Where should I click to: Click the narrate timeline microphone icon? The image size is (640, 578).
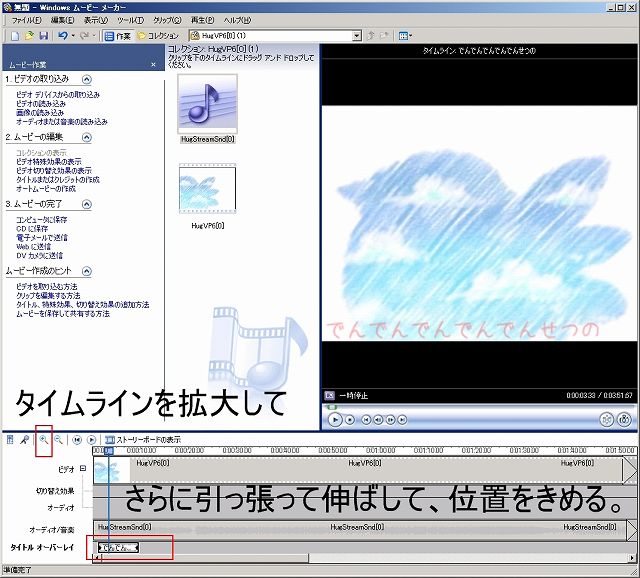[24, 440]
